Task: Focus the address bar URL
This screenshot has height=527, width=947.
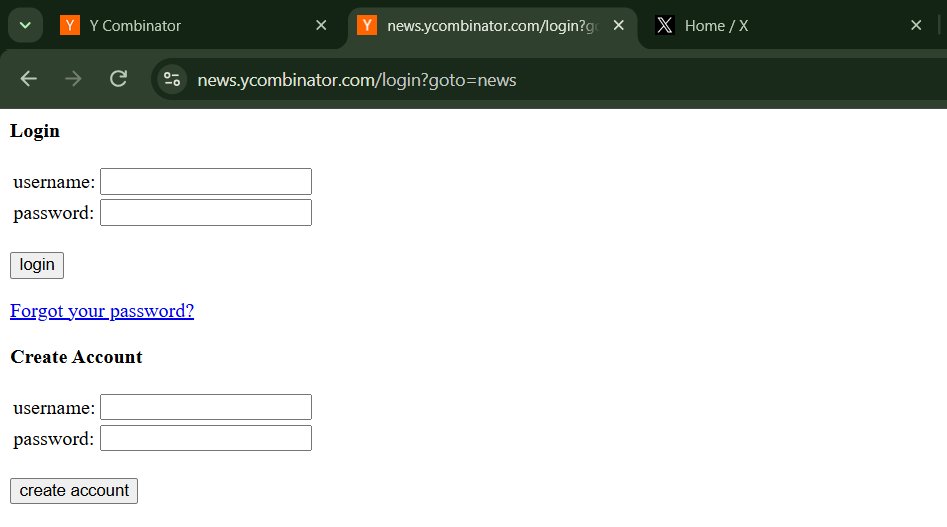Action: coord(357,80)
